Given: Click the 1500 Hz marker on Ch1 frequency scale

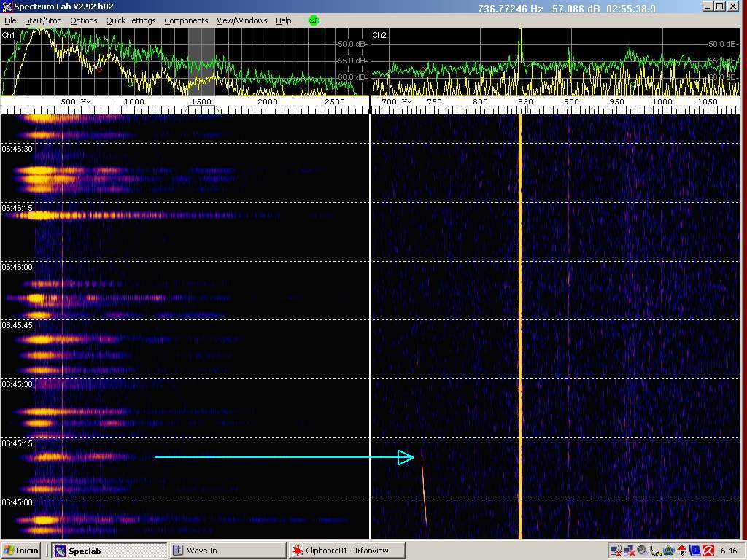Looking at the screenshot, I should point(201,102).
